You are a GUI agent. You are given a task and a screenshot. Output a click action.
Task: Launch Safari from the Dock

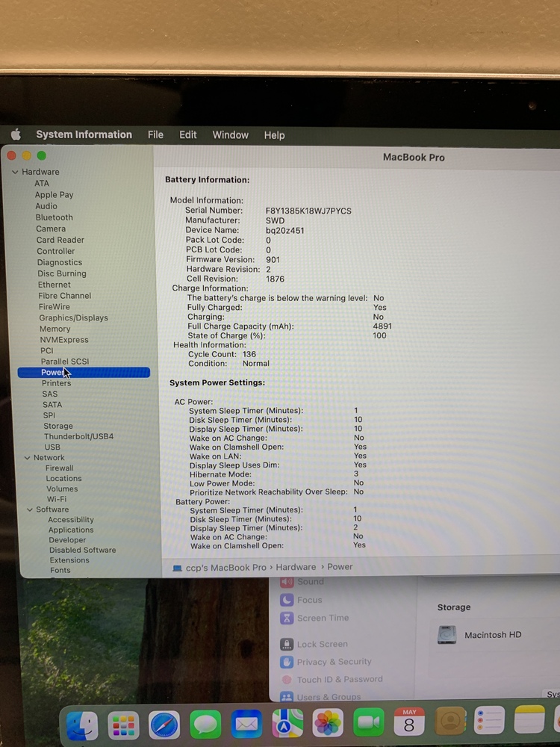click(x=164, y=725)
